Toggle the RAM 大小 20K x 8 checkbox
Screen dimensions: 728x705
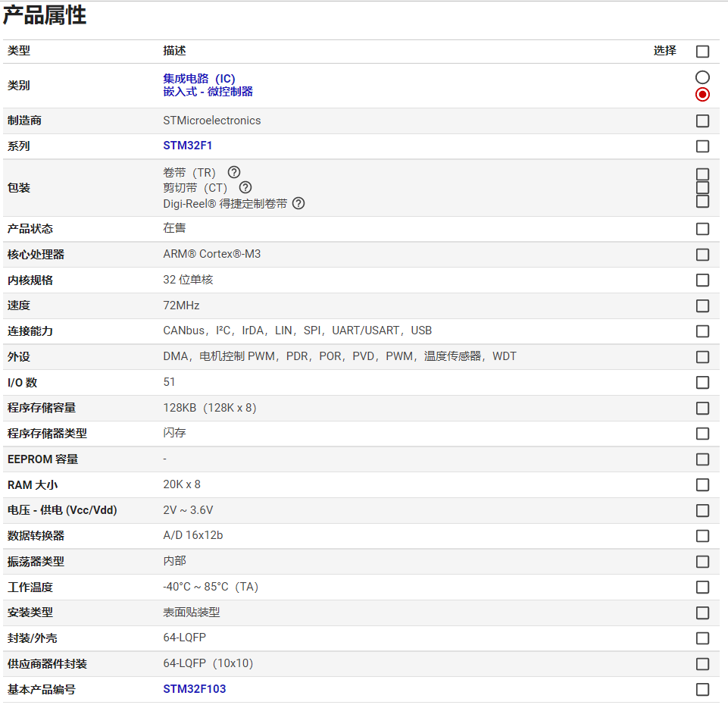[702, 484]
